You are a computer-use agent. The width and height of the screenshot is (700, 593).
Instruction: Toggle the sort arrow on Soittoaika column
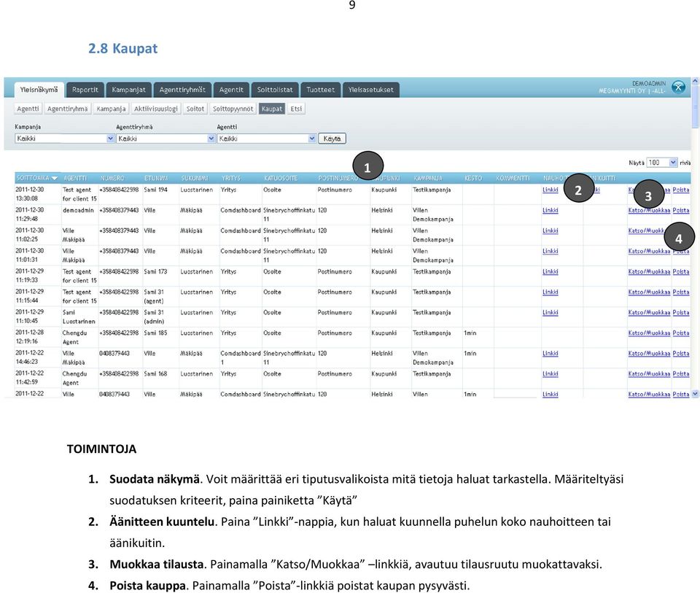[x=55, y=178]
